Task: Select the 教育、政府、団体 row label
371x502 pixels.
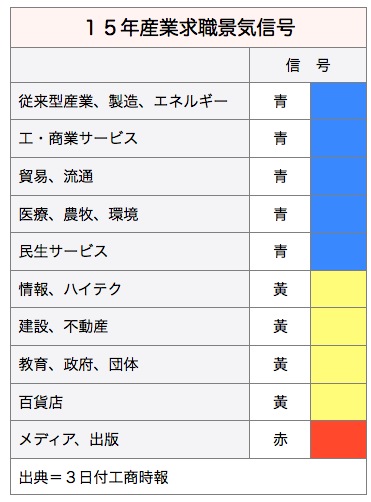Action: [x=78, y=365]
